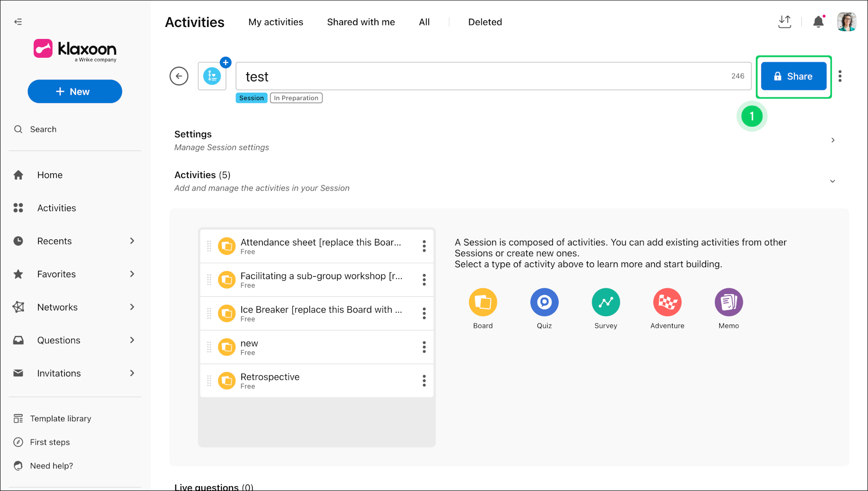Add a new Board activity

[x=483, y=302]
